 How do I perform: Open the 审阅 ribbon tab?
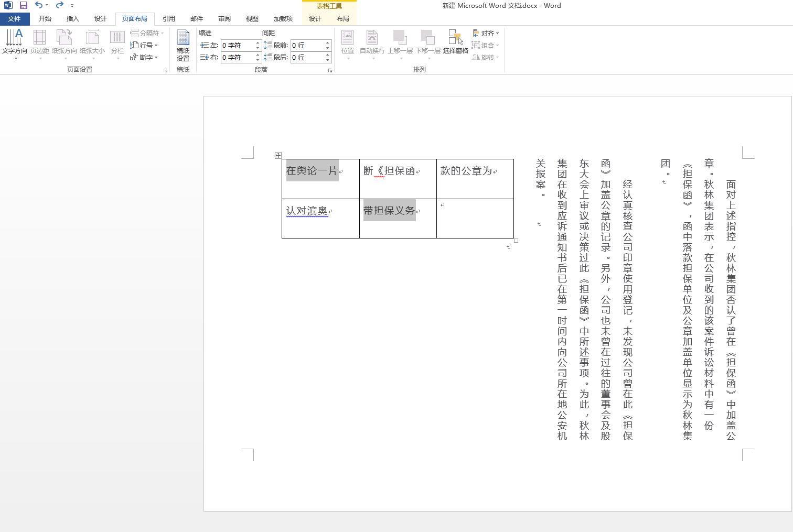click(x=224, y=19)
